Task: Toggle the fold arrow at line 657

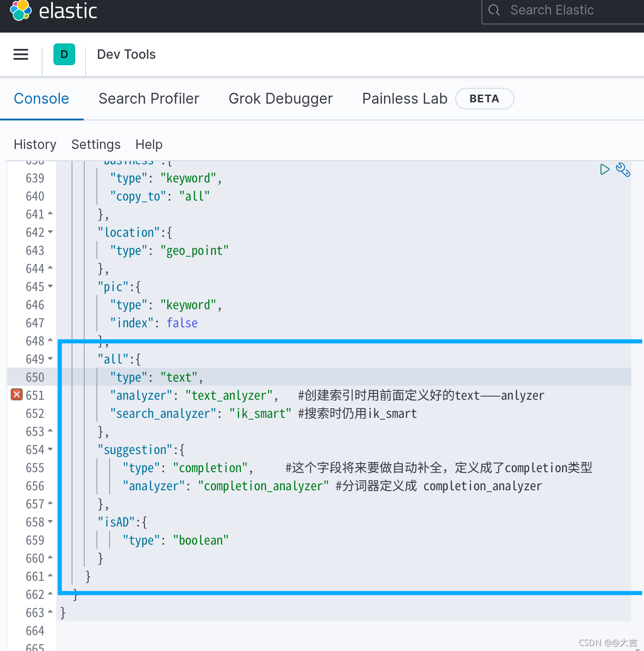Action: pyautogui.click(x=50, y=503)
